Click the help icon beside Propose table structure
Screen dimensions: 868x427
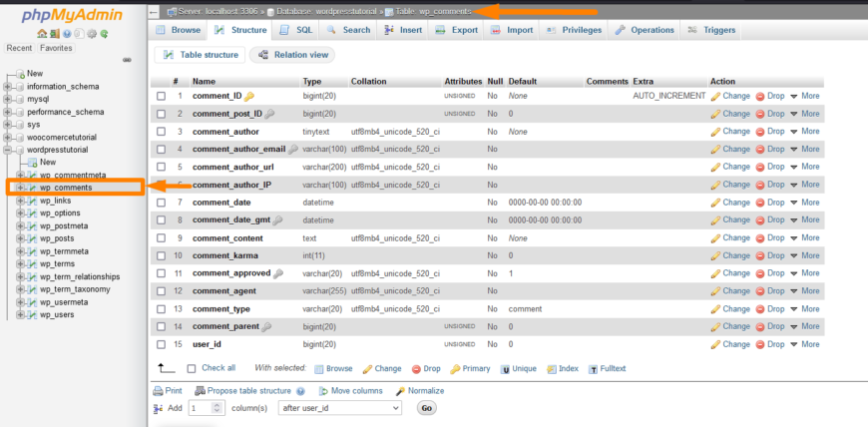(300, 391)
